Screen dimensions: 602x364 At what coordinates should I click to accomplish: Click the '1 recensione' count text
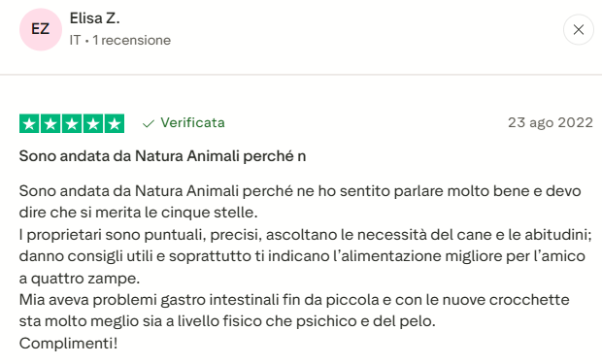pyautogui.click(x=132, y=40)
